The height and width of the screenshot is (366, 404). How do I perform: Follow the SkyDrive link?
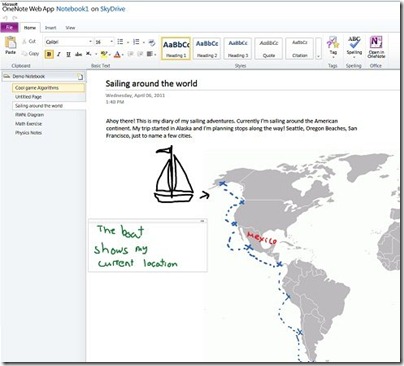113,9
